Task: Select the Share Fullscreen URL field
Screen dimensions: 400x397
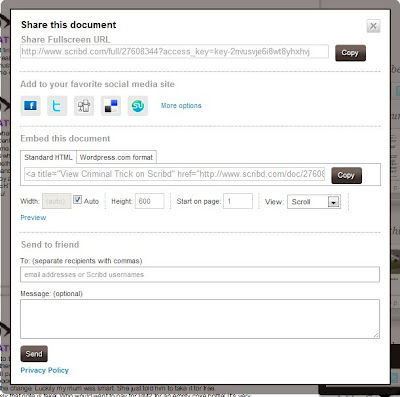Action: pyautogui.click(x=174, y=52)
